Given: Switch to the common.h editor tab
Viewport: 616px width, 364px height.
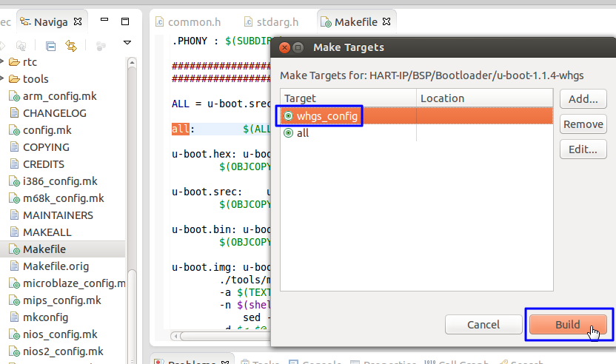Looking at the screenshot, I should (x=188, y=22).
